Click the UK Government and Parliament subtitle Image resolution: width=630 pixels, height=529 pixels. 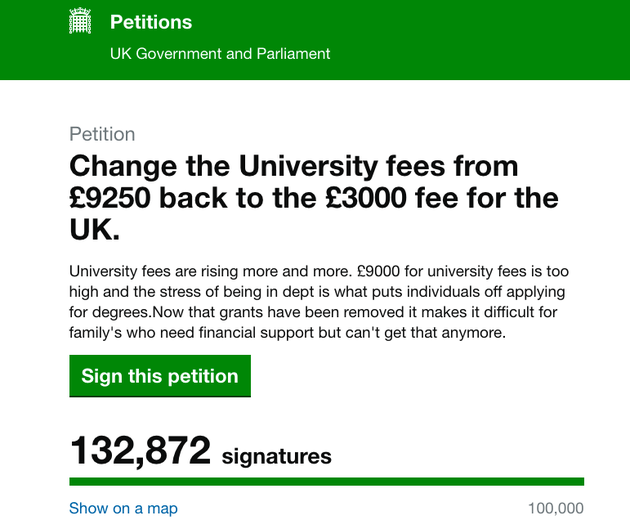point(220,54)
